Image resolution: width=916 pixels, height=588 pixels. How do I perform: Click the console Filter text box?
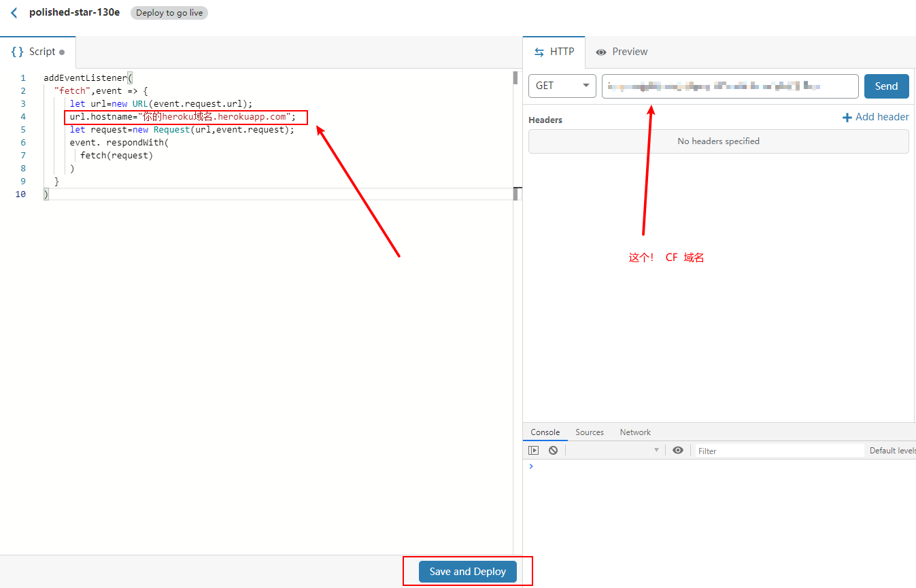pyautogui.click(x=779, y=451)
